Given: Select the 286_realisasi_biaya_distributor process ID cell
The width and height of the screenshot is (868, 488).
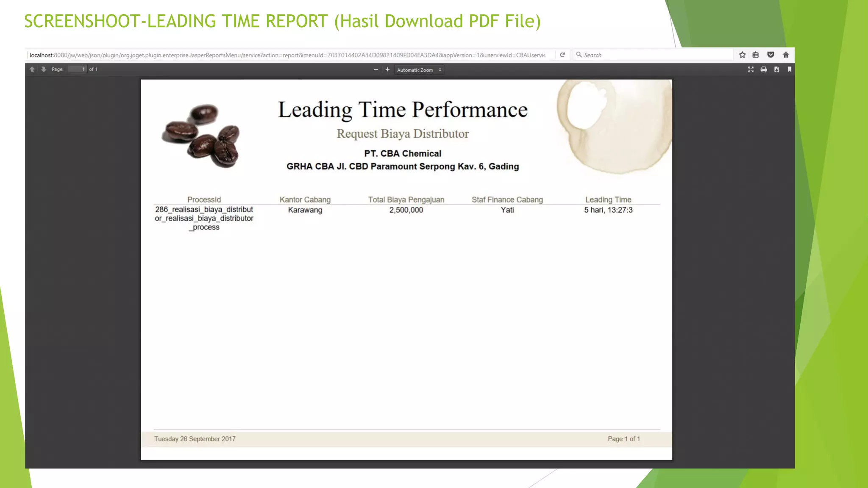Looking at the screenshot, I should tap(204, 218).
